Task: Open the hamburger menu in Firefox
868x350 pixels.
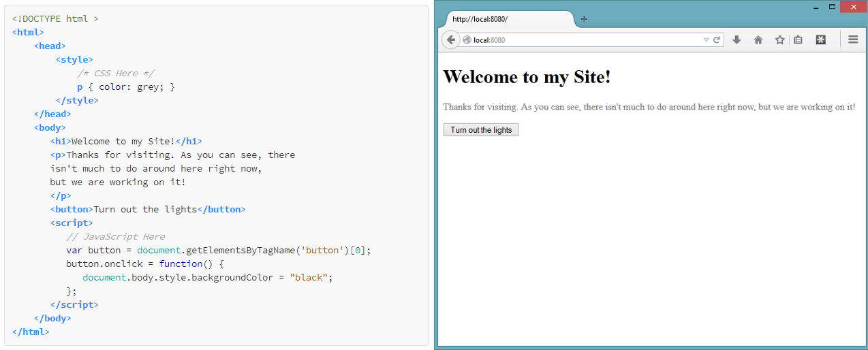Action: tap(853, 40)
